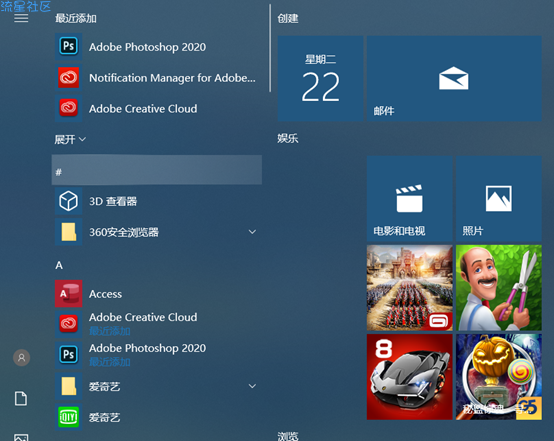Launch Adobe Creative Cloud under section A
Image resolution: width=554 pixels, height=441 pixels.
point(143,317)
